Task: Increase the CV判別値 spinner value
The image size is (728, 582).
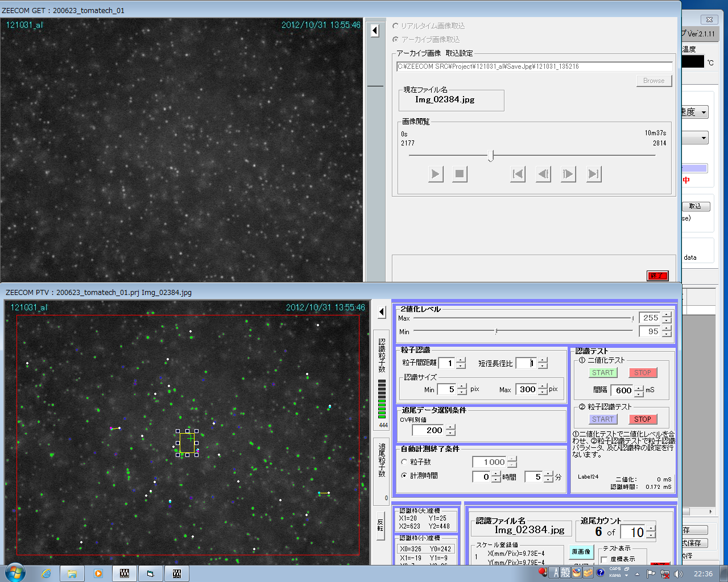Action: (450, 427)
